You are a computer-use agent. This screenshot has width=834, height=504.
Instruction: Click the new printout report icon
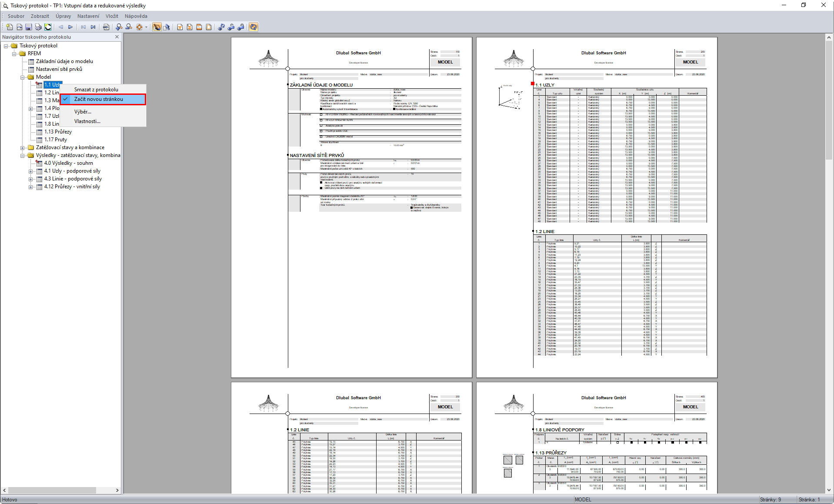click(x=10, y=27)
